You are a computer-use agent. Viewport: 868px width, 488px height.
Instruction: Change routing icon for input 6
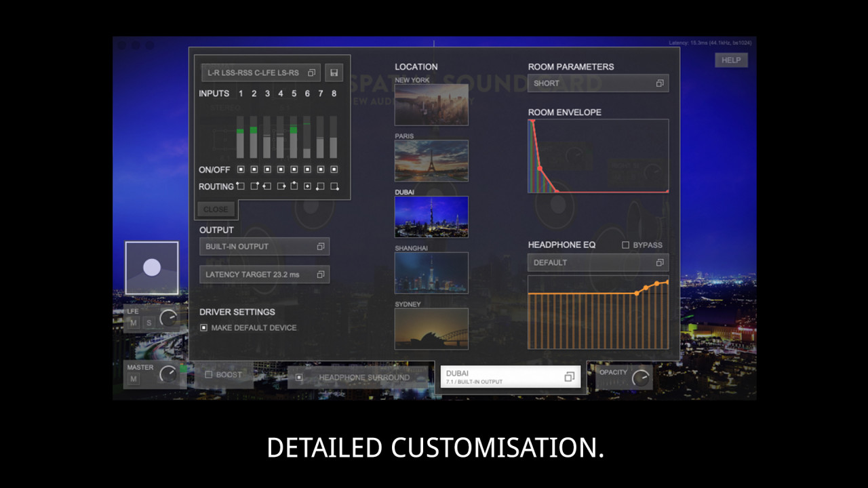pyautogui.click(x=307, y=186)
